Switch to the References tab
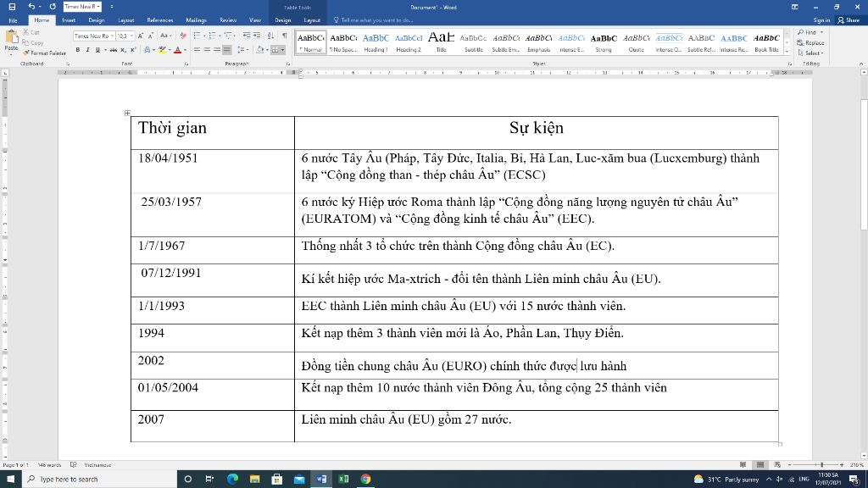 [160, 20]
